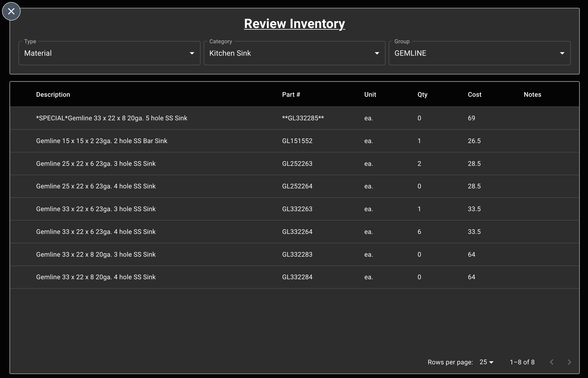
Task: Sort table by Cost column
Action: [x=475, y=94]
